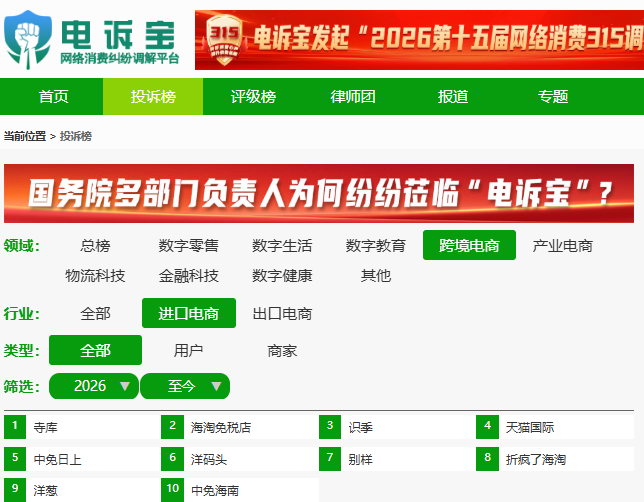Click 投诉榜 in the breadcrumb
This screenshot has height=502, width=644.
(x=76, y=136)
